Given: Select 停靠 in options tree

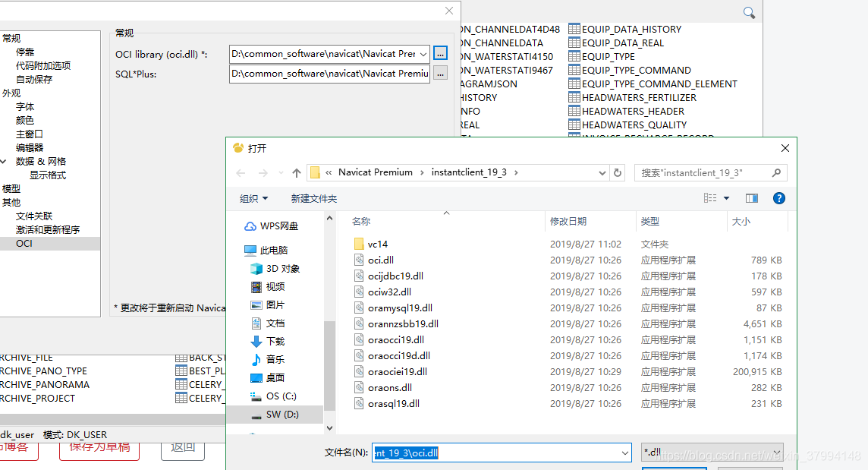Looking at the screenshot, I should point(25,52).
